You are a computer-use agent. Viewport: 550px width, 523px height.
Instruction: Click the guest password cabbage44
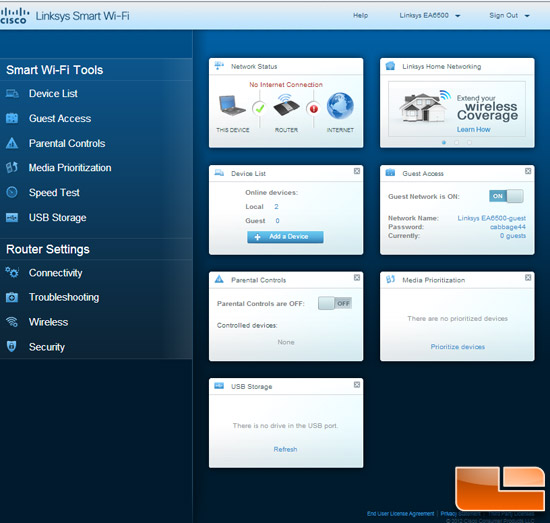508,227
